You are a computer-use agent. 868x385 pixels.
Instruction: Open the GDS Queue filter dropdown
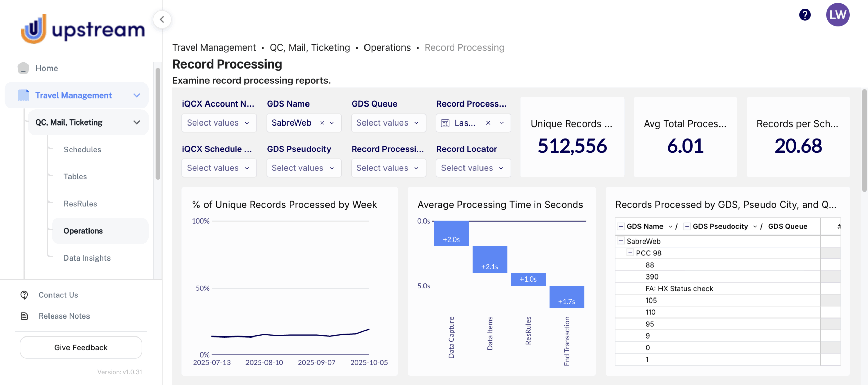(388, 123)
